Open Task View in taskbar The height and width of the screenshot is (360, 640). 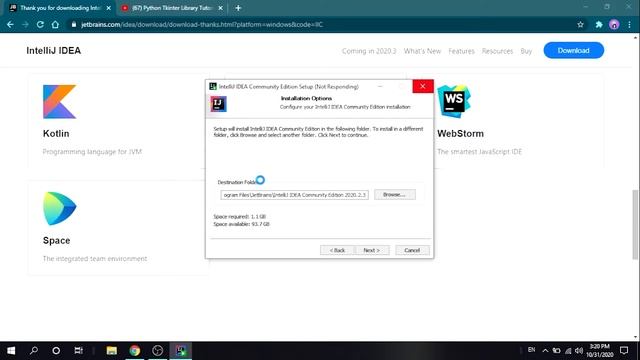tap(78, 351)
